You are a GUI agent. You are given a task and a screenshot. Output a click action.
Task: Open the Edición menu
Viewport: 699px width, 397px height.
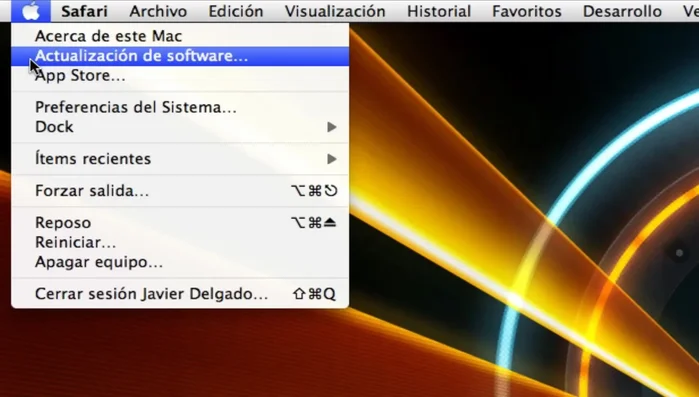[236, 11]
